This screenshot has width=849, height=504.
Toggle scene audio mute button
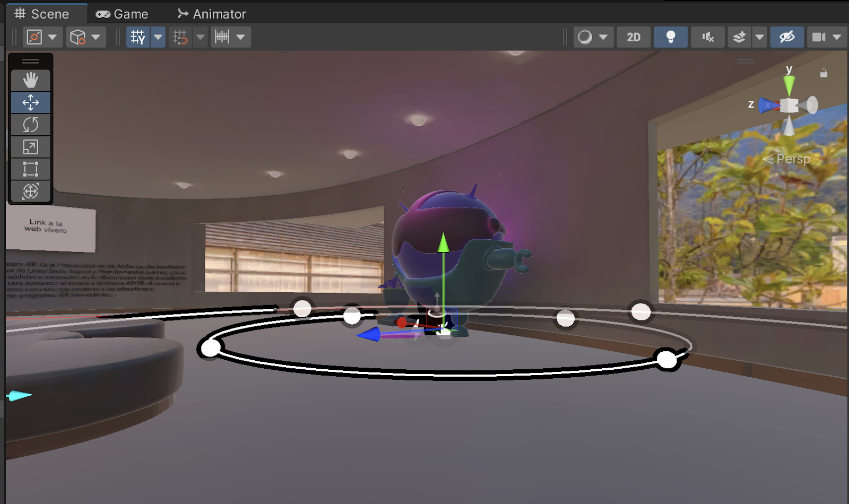(x=708, y=37)
